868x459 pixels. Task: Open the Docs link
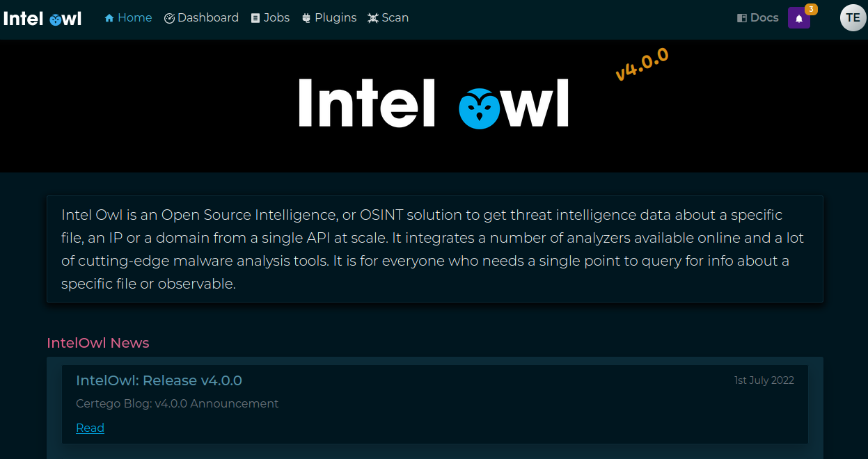(764, 18)
